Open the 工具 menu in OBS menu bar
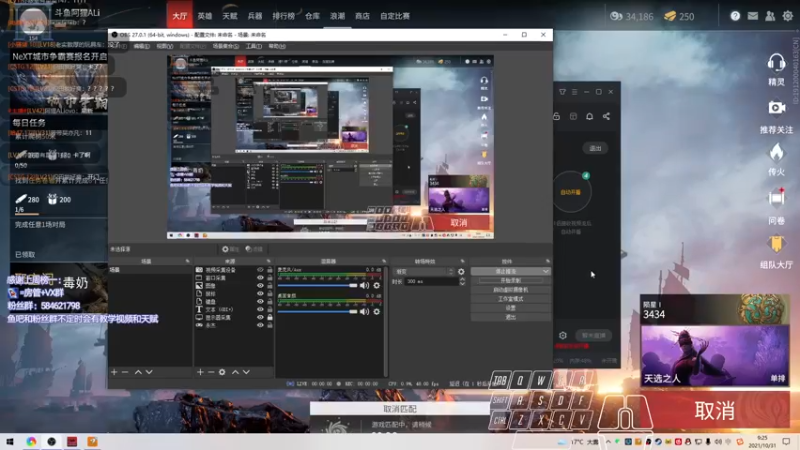 tap(254, 46)
